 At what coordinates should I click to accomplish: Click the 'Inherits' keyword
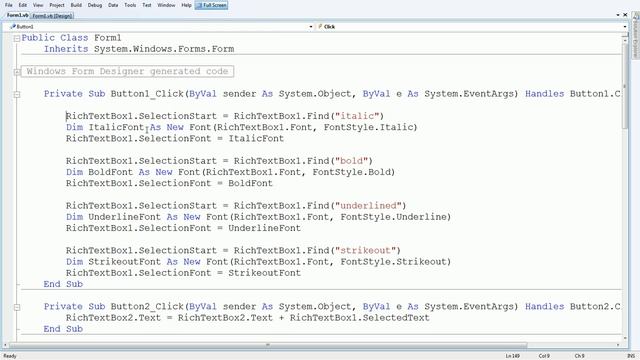tap(66, 49)
